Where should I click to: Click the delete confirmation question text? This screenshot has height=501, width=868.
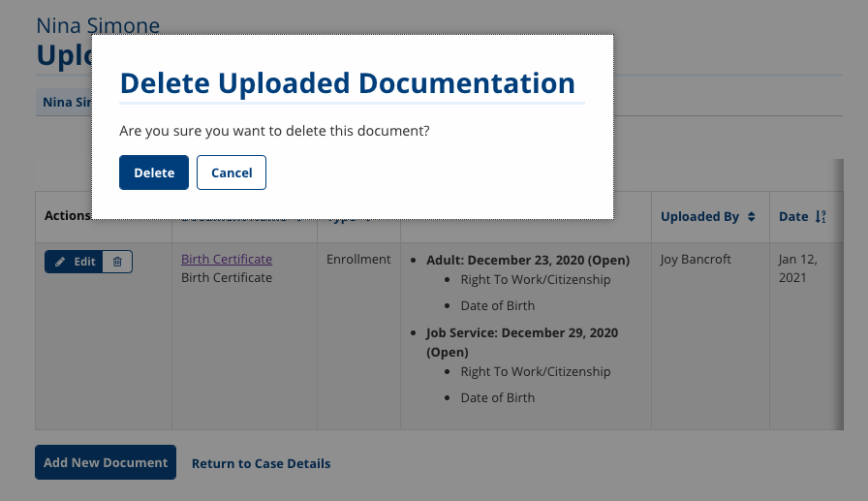pos(274,131)
